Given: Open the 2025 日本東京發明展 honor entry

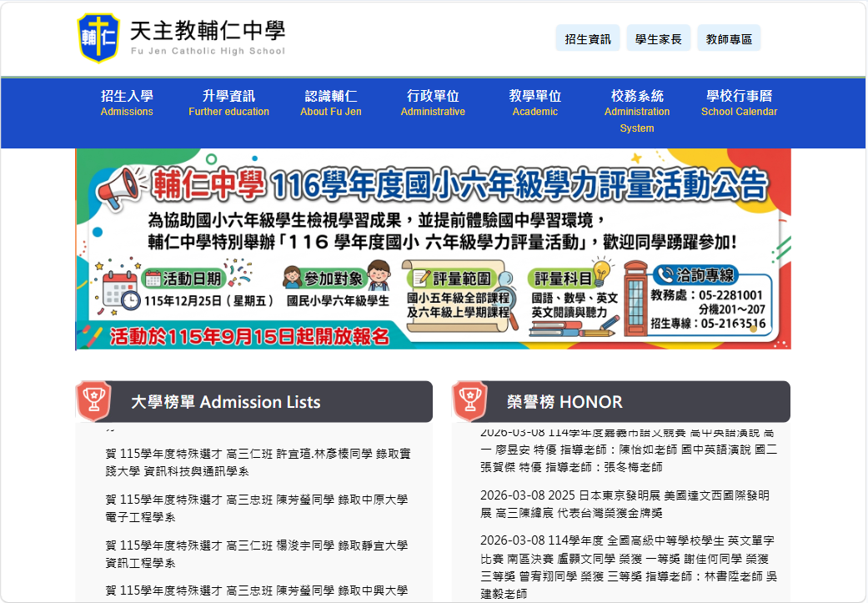Looking at the screenshot, I should click(625, 504).
